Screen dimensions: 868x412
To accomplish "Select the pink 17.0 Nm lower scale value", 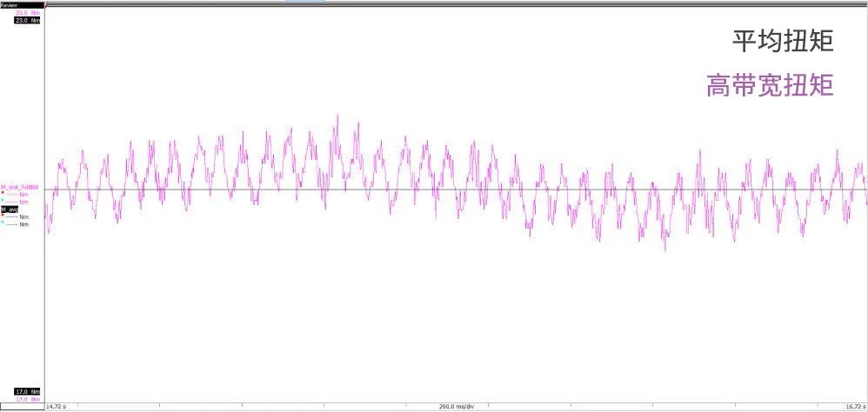I will tap(28, 399).
